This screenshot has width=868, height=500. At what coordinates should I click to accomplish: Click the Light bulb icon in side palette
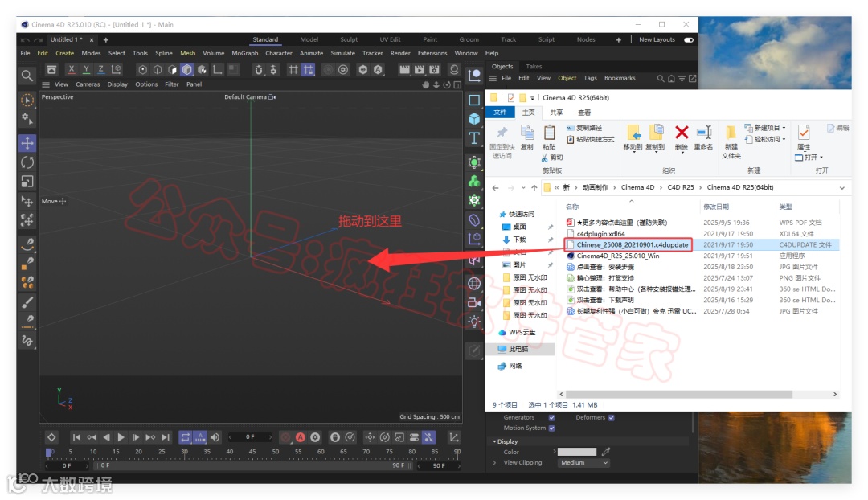[474, 322]
